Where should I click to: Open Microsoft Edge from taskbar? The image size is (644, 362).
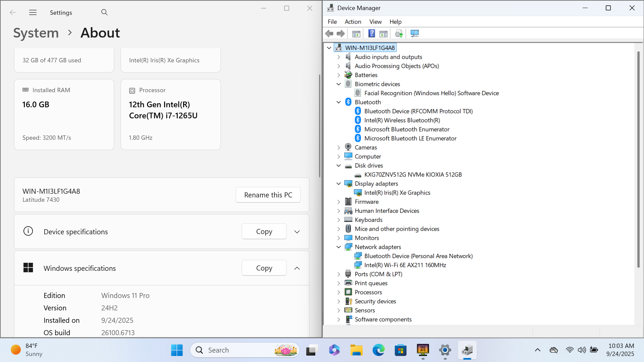(378, 350)
